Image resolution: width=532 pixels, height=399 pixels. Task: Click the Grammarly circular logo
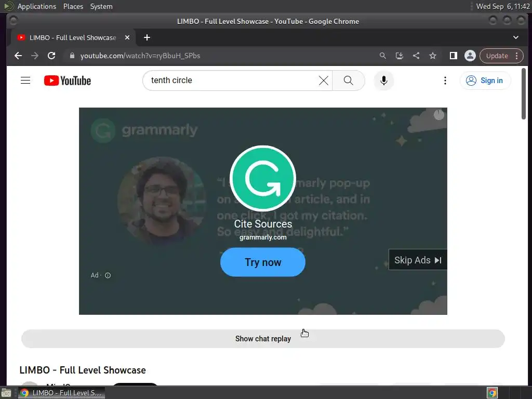click(262, 179)
